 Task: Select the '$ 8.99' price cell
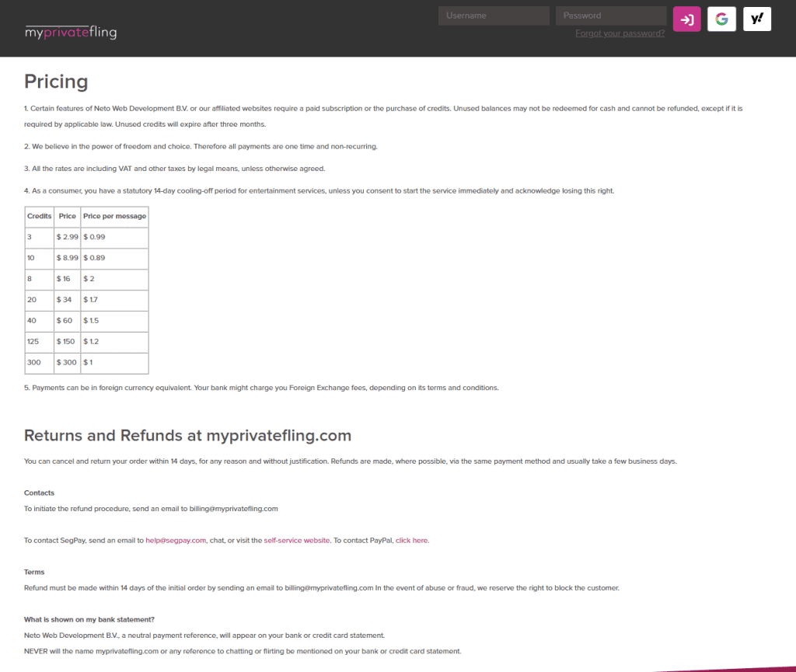[67, 258]
